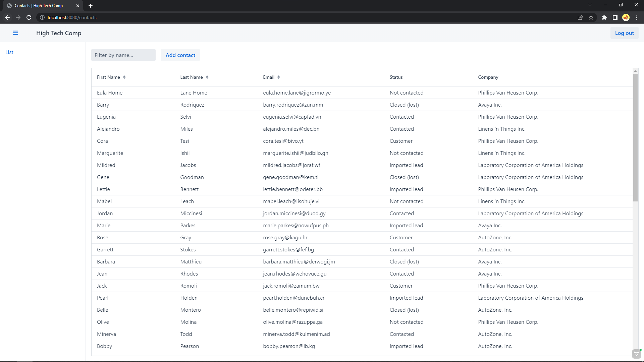Screen dimensions: 644x362
Task: Click the share icon in the toolbar
Action: pyautogui.click(x=580, y=17)
